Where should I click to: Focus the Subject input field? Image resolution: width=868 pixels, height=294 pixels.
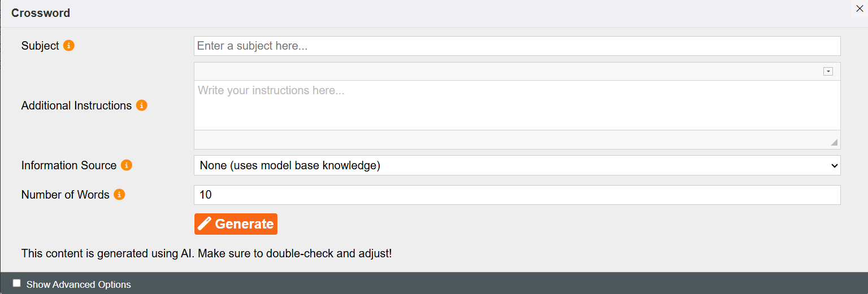517,46
